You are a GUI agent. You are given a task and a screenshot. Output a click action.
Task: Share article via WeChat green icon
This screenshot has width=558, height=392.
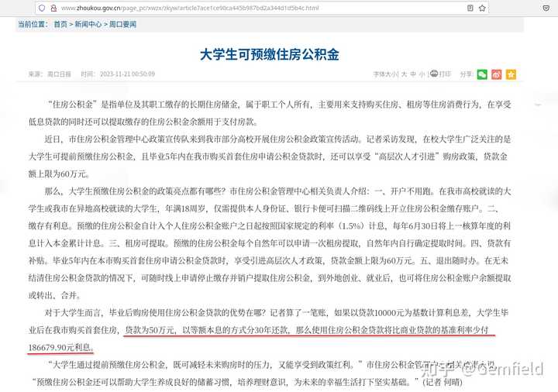pyautogui.click(x=482, y=74)
